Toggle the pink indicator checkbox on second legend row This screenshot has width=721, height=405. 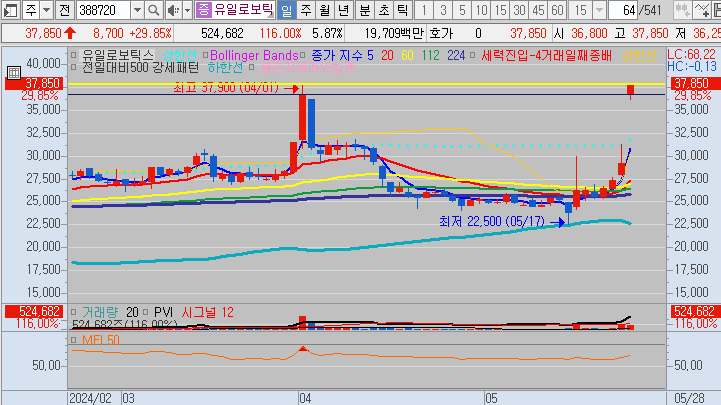click(x=252, y=68)
